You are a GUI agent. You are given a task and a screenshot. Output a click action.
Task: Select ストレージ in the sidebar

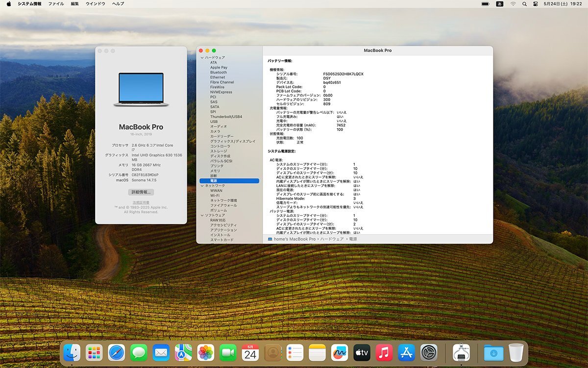[x=218, y=151]
